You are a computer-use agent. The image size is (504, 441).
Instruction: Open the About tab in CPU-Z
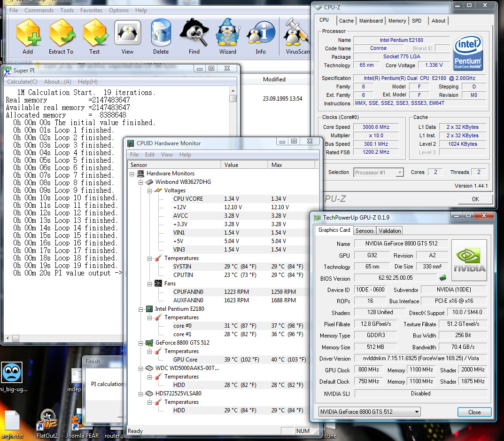438,21
